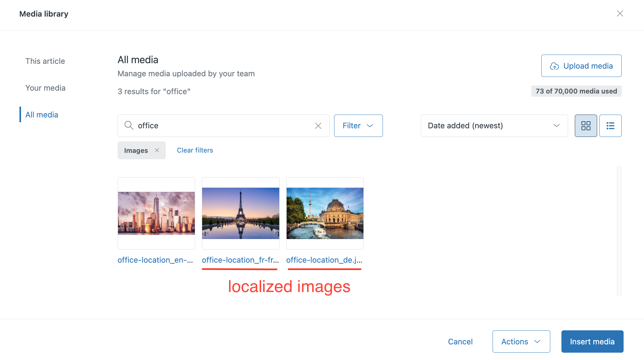Click the 3 results for "office" text

click(x=154, y=91)
